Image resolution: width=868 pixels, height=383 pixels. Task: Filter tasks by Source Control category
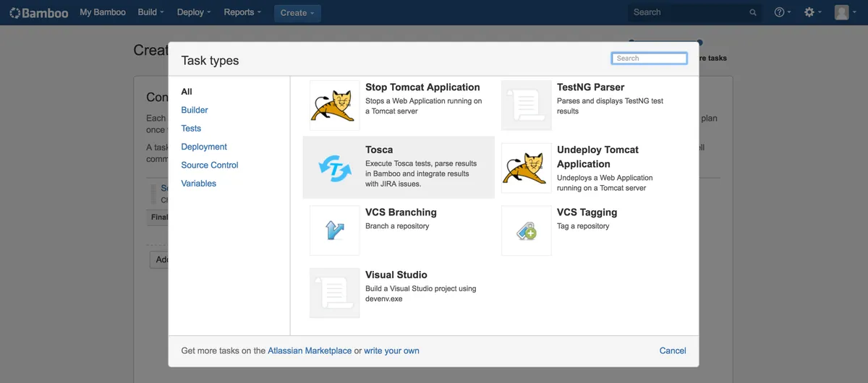coord(210,165)
